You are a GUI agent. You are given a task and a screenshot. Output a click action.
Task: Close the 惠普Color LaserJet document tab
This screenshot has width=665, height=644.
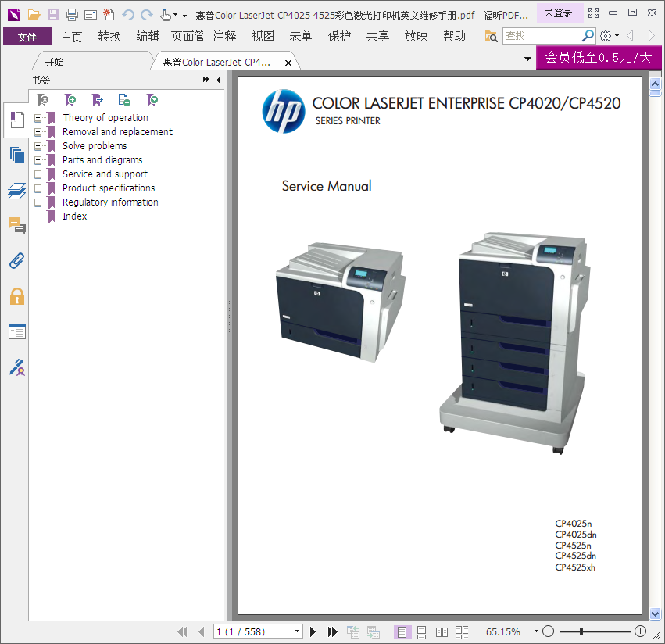coord(288,63)
